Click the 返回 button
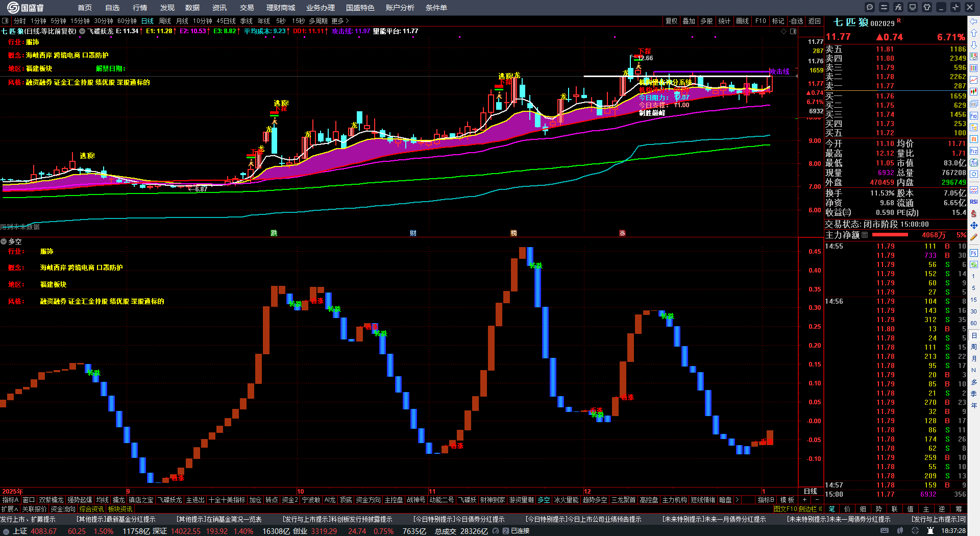The width and height of the screenshot is (980, 536). pos(815,21)
